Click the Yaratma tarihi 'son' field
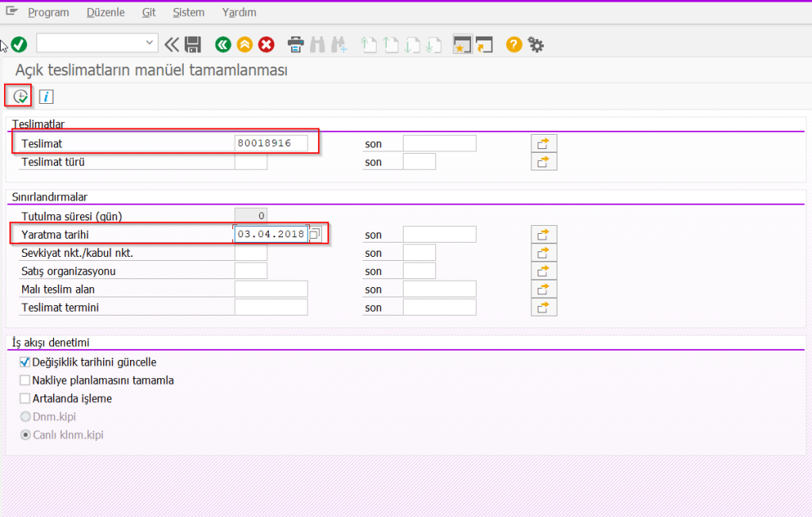The height and width of the screenshot is (517, 812). click(439, 234)
